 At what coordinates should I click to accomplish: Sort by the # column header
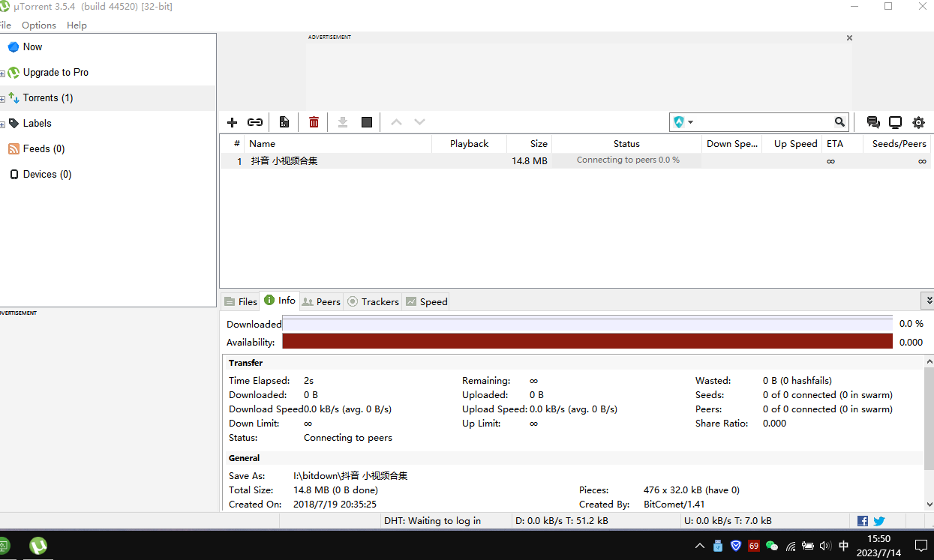point(233,143)
